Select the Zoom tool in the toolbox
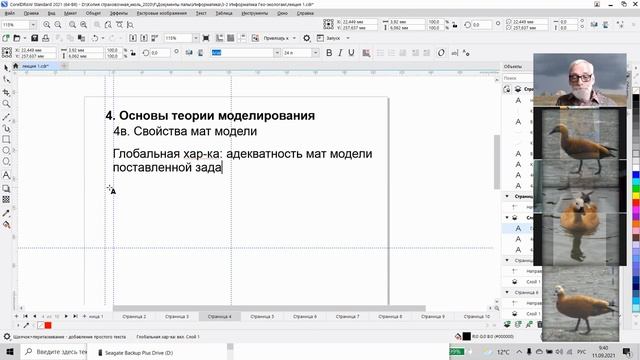This screenshot has width=640, height=360. pyautogui.click(x=6, y=104)
